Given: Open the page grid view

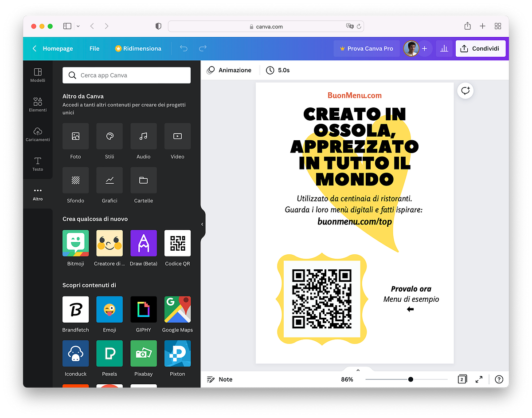Looking at the screenshot, I should [x=462, y=379].
